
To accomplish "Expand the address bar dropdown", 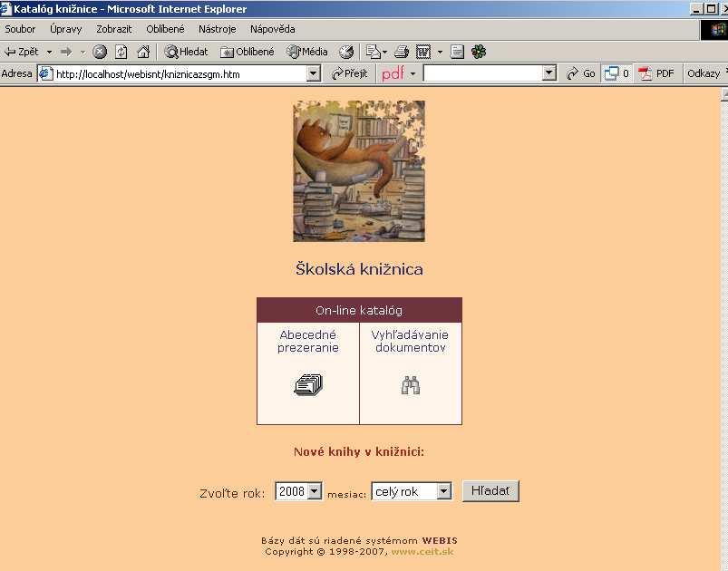I will (x=314, y=73).
